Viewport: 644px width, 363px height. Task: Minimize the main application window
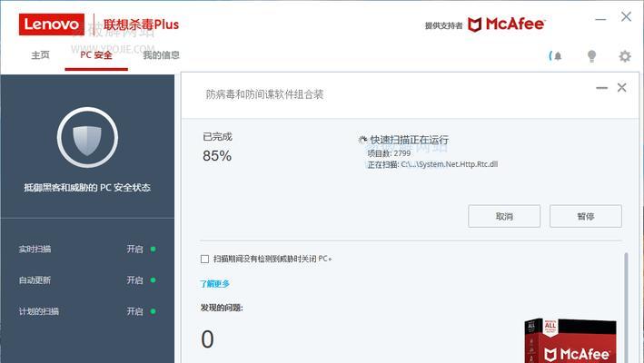tap(600, 19)
